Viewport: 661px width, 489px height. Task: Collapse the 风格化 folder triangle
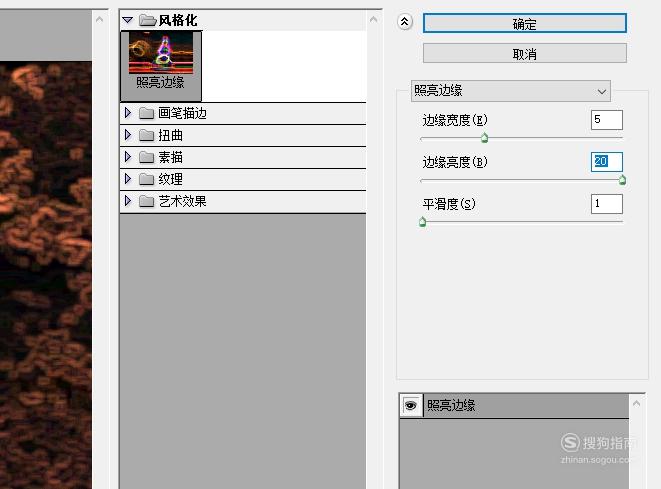(x=128, y=20)
